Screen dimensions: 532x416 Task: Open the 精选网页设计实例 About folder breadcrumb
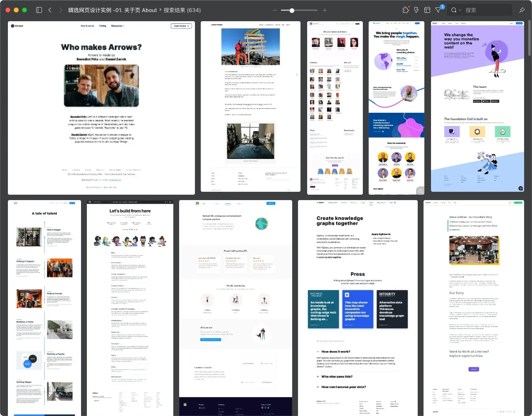[112, 10]
